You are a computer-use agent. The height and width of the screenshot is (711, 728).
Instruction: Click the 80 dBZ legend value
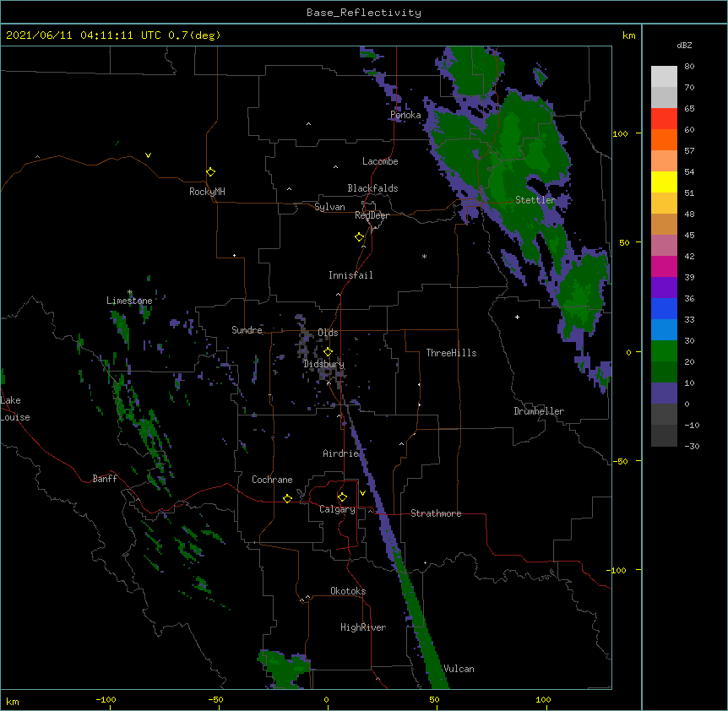click(689, 67)
